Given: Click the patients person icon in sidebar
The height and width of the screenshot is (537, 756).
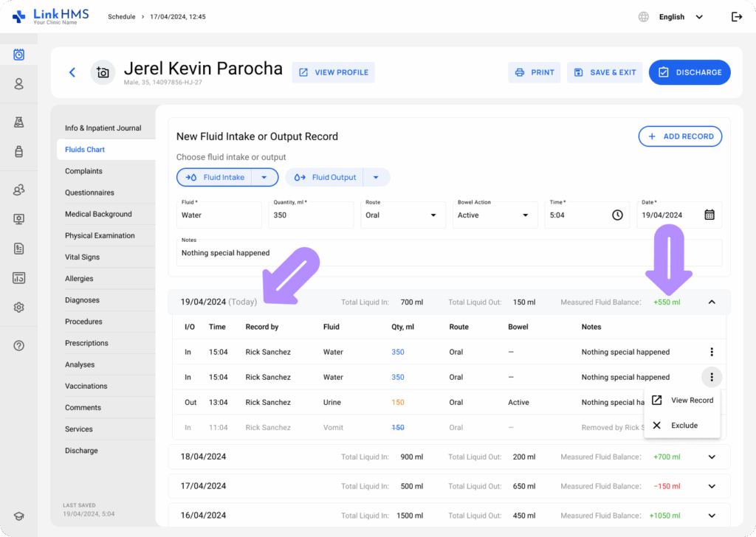Looking at the screenshot, I should tap(19, 84).
